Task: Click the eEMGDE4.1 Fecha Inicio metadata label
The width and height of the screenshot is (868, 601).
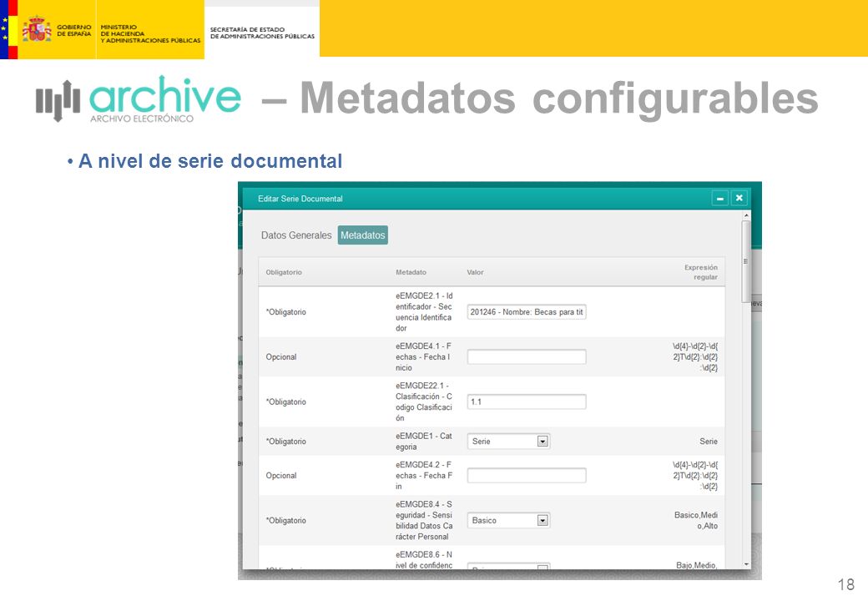Action: (424, 357)
